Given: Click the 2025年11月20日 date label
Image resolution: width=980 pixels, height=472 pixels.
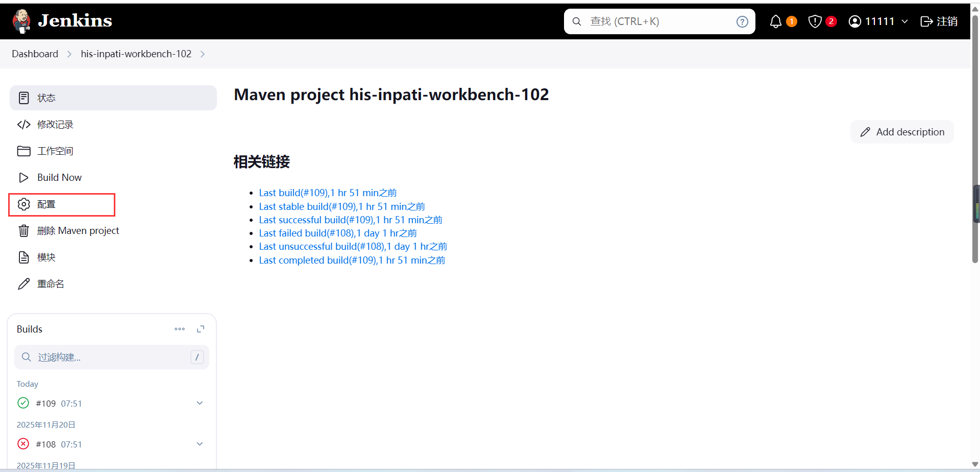Looking at the screenshot, I should coord(46,424).
